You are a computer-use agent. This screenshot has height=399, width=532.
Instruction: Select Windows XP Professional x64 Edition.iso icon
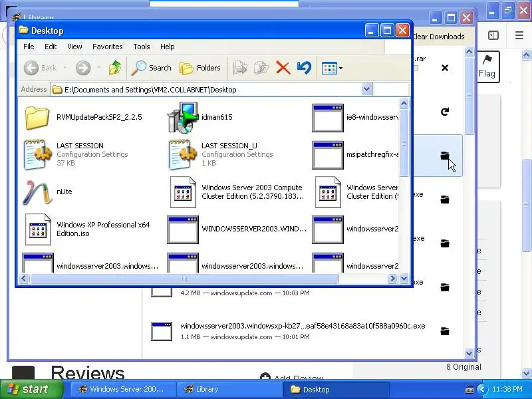coord(38,229)
